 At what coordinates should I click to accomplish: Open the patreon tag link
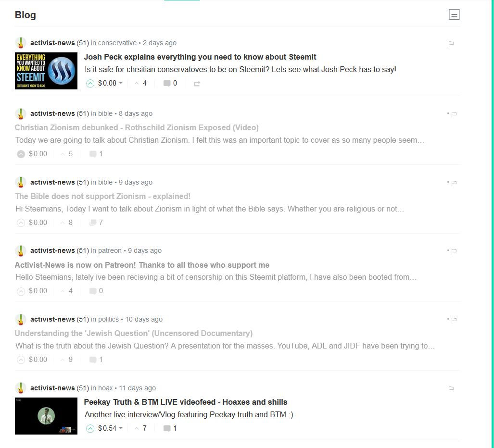click(x=110, y=250)
